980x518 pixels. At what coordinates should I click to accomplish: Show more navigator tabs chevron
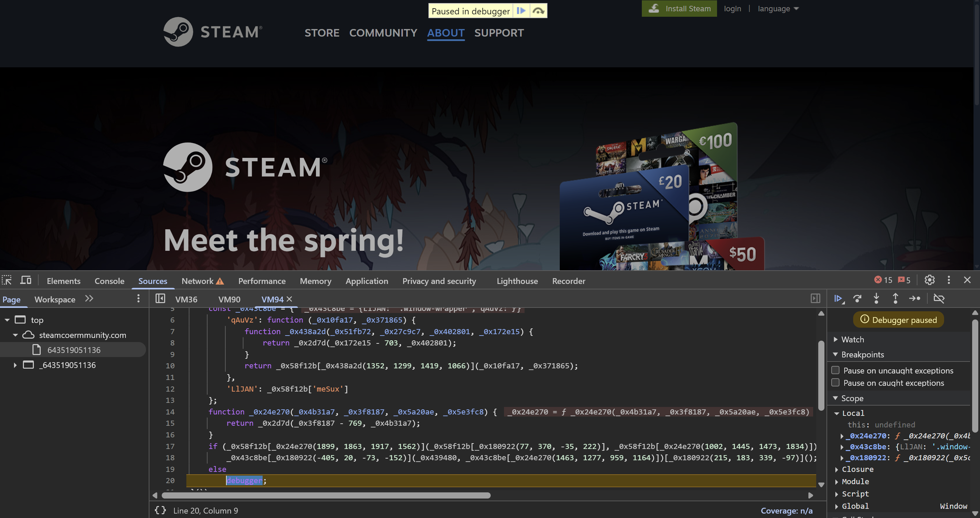pyautogui.click(x=89, y=299)
